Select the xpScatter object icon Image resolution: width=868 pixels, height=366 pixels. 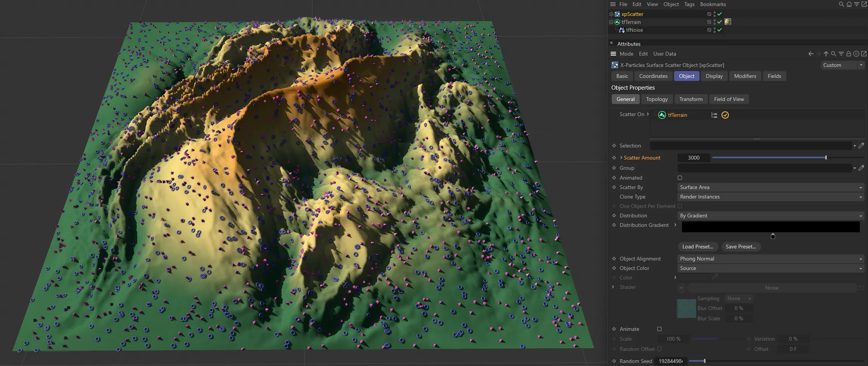click(617, 14)
